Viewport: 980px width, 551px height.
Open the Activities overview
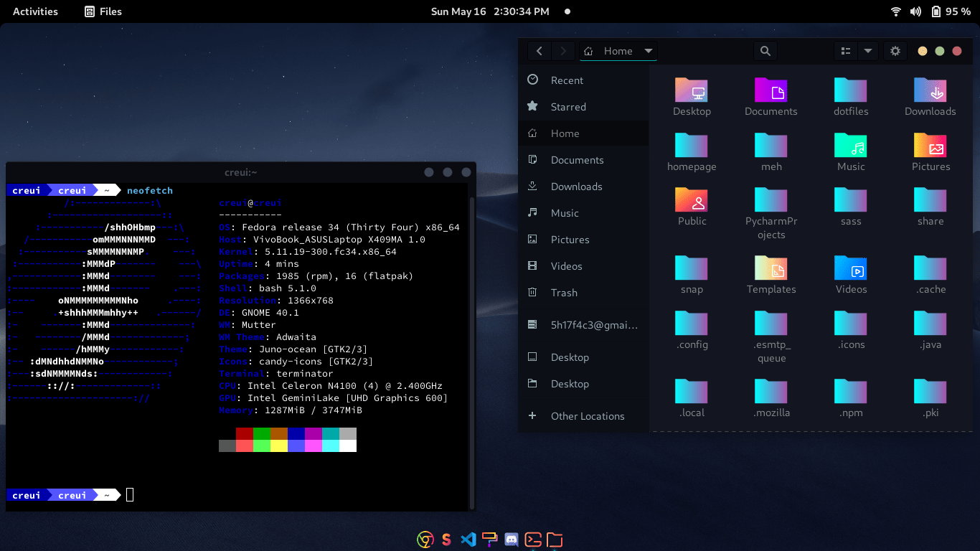(34, 11)
